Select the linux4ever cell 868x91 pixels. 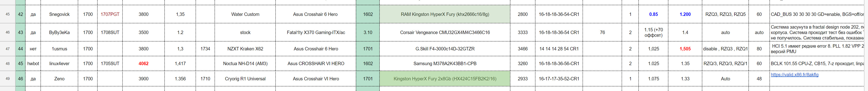pos(59,64)
